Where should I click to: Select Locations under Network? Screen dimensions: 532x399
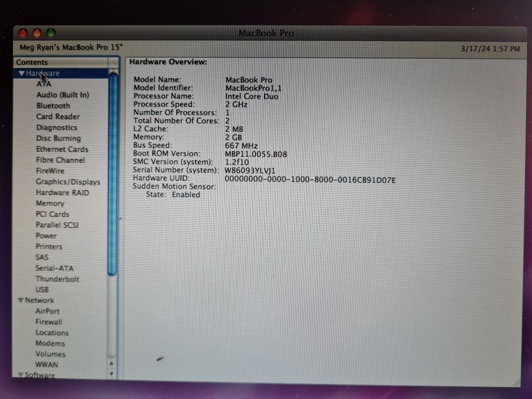(x=52, y=332)
